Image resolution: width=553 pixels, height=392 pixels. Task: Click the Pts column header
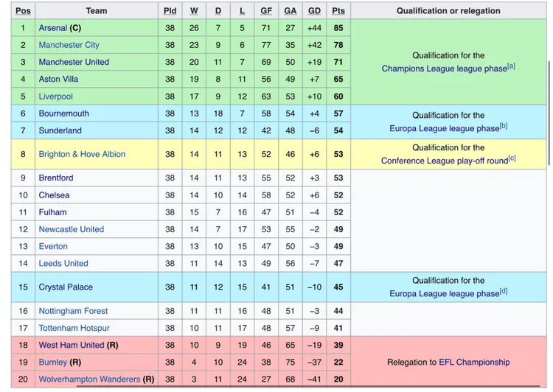coord(338,11)
